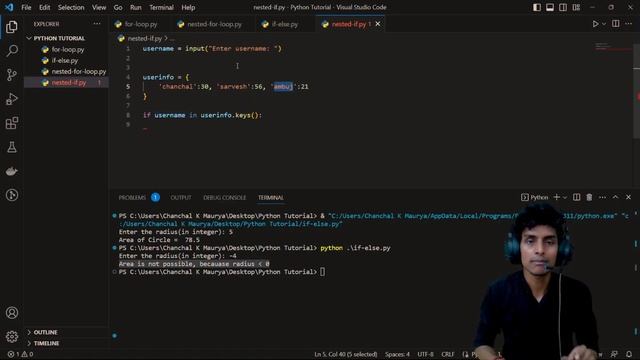Open the Edit menu

click(x=44, y=7)
